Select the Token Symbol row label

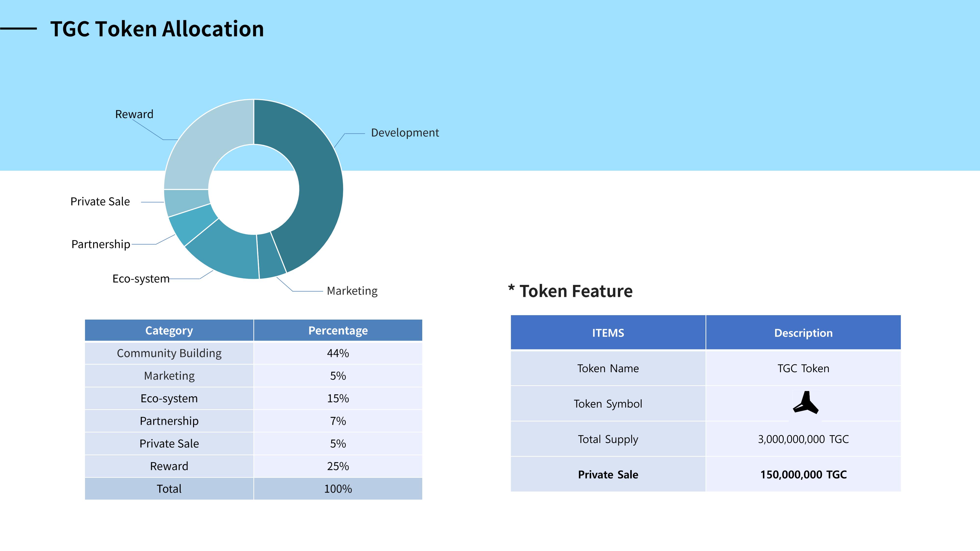608,404
